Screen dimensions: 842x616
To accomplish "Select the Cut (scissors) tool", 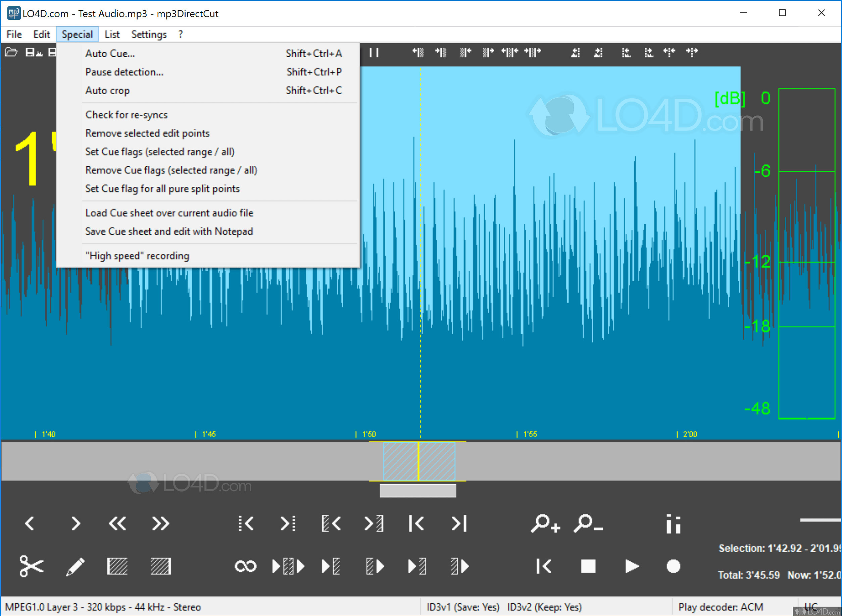I will (x=32, y=566).
